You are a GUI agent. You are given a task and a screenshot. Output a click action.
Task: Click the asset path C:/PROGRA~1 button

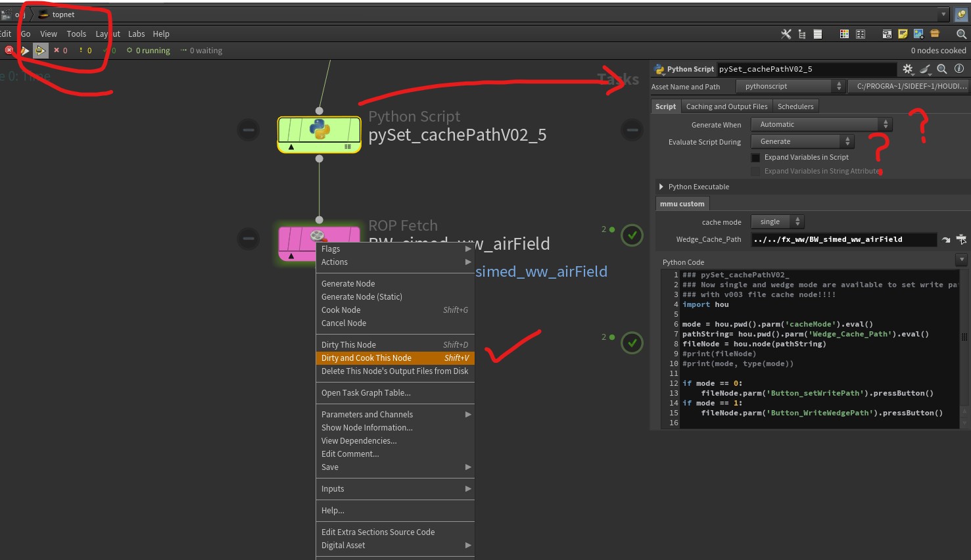(911, 86)
